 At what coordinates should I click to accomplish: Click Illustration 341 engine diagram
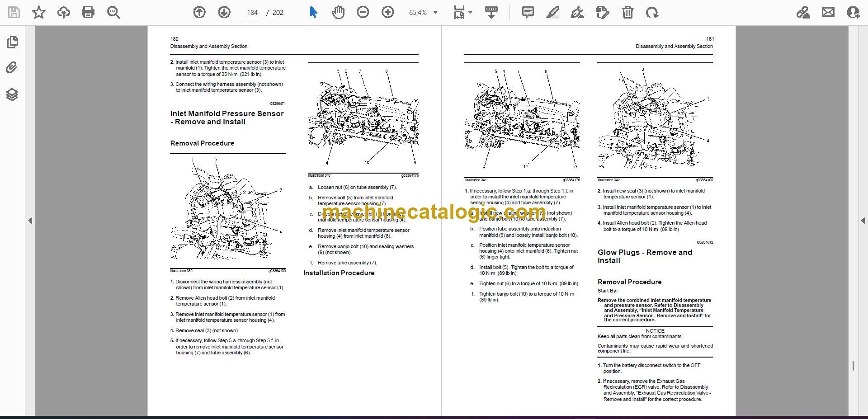point(522,118)
